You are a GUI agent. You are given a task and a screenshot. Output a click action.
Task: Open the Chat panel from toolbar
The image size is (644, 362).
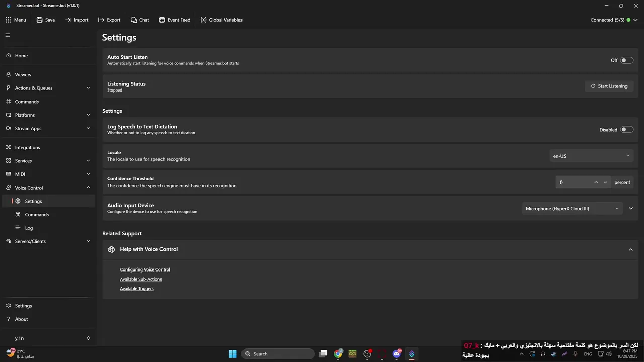pyautogui.click(x=140, y=20)
